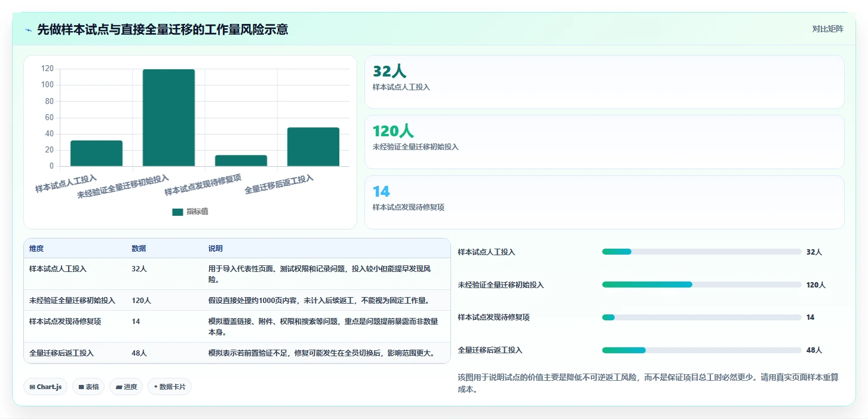Click the footnote paragraph starting 该图用于说明试点的价值

[648, 384]
